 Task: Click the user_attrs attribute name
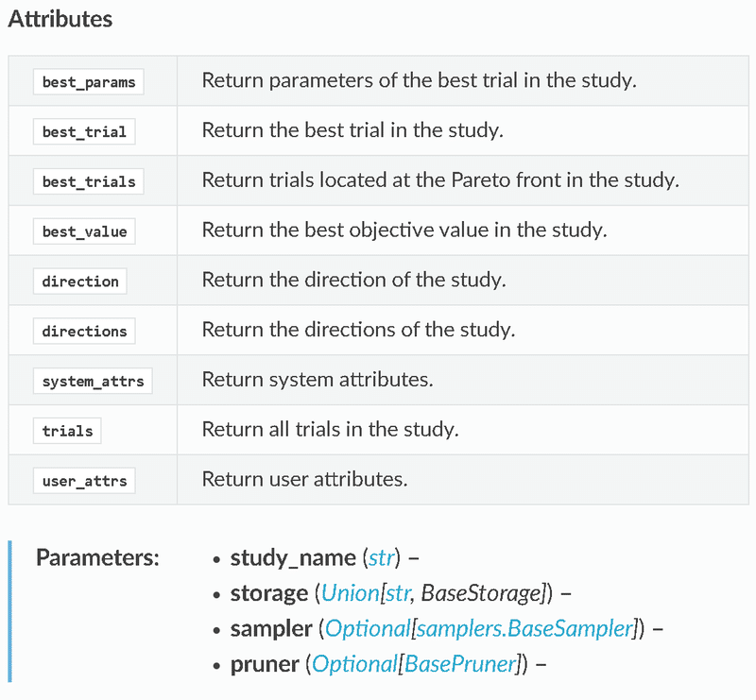click(x=84, y=481)
